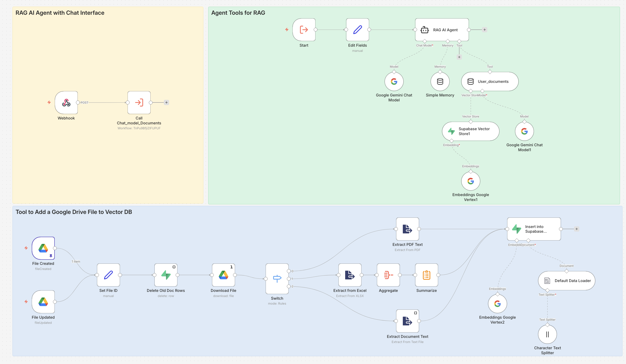The width and height of the screenshot is (626, 364).
Task: Select the Default Data Loader node
Action: [567, 280]
